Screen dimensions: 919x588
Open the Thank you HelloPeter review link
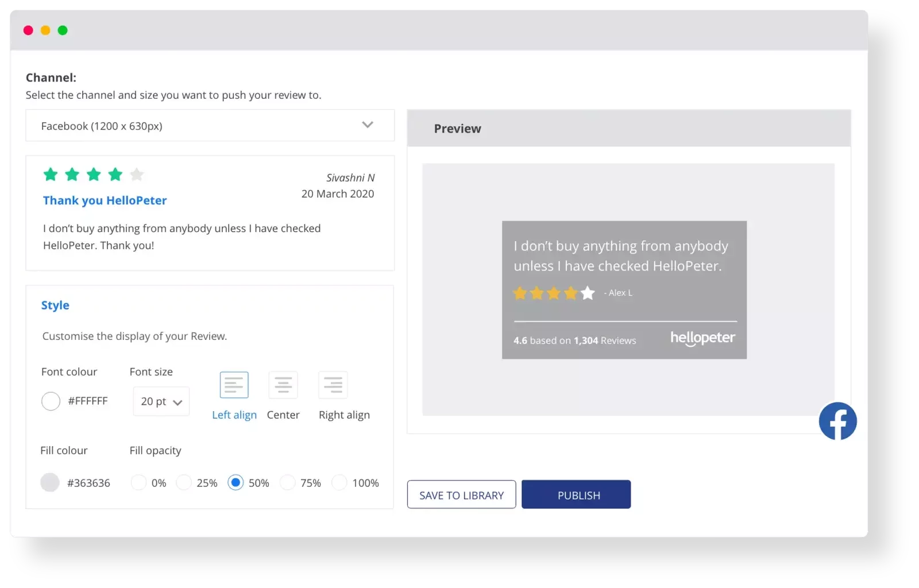coord(105,200)
